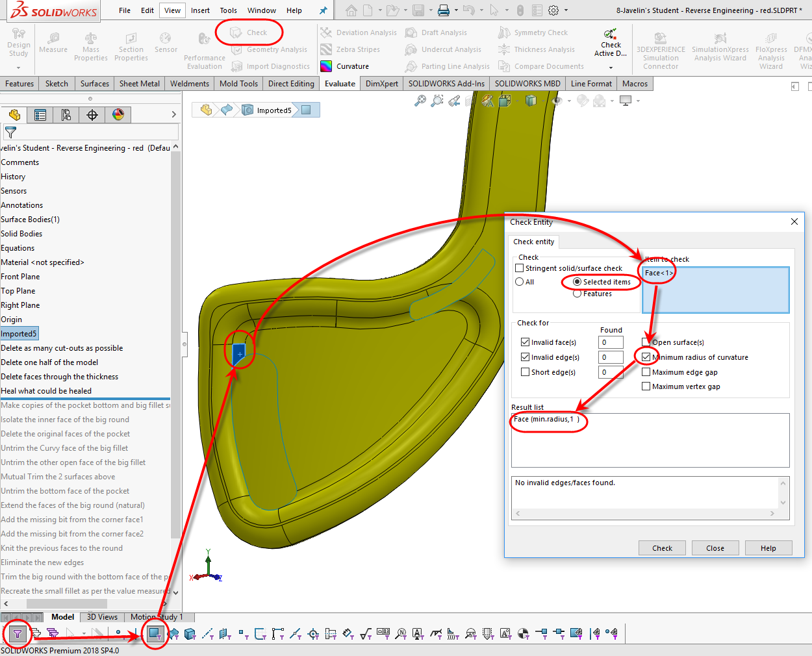The image size is (812, 656).
Task: Open the Options gear dropdown arrow
Action: (x=566, y=10)
